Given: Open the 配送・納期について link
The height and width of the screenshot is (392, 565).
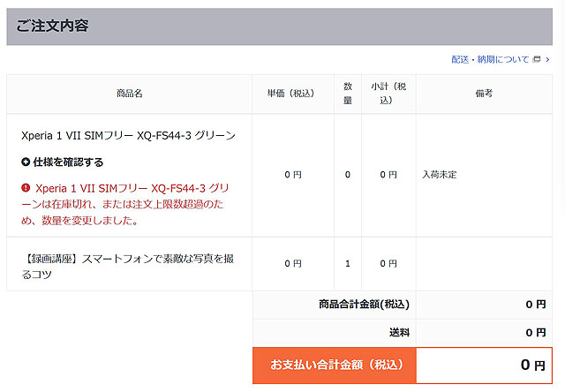Looking at the screenshot, I should (x=490, y=59).
